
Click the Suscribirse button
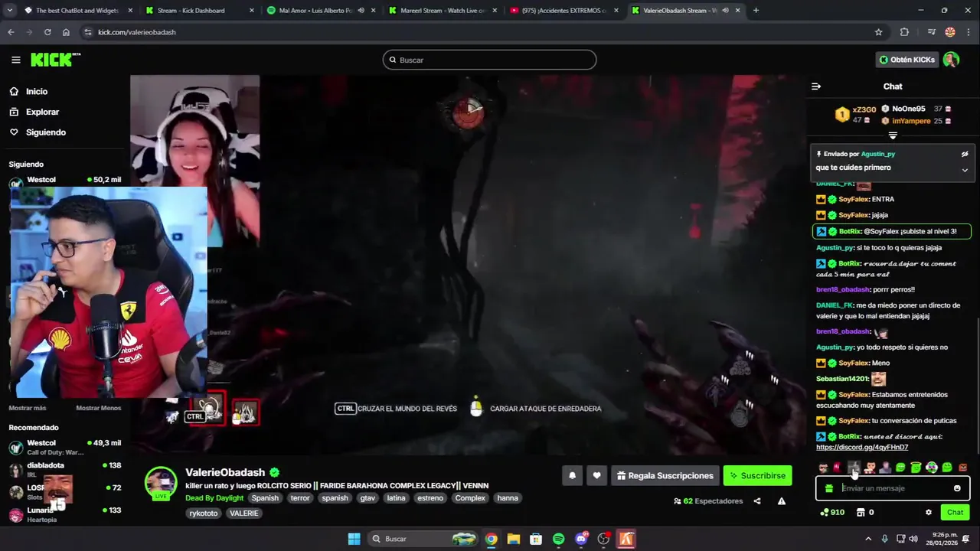757,476
